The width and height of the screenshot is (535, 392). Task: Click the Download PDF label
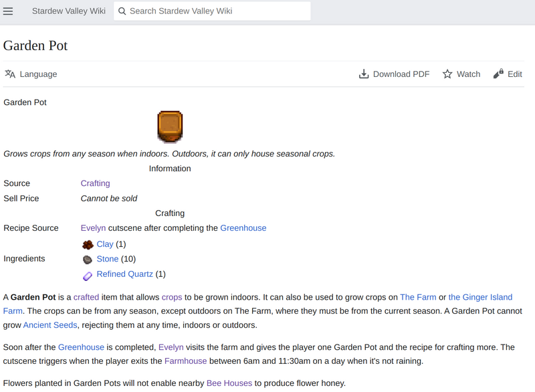[x=401, y=74]
